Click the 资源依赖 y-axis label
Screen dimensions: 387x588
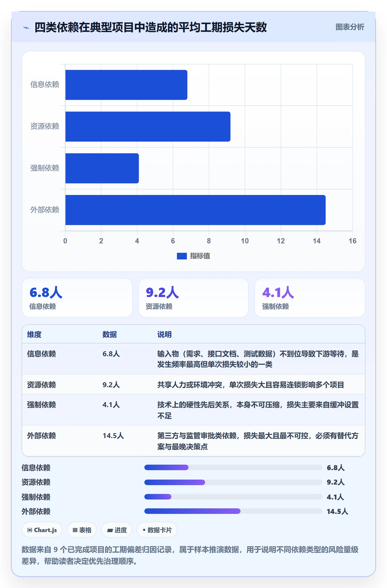45,126
